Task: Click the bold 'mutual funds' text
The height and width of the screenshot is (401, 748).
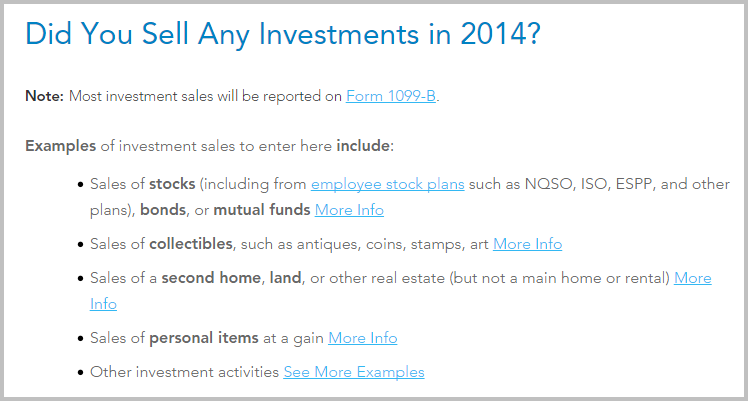Action: tap(262, 210)
